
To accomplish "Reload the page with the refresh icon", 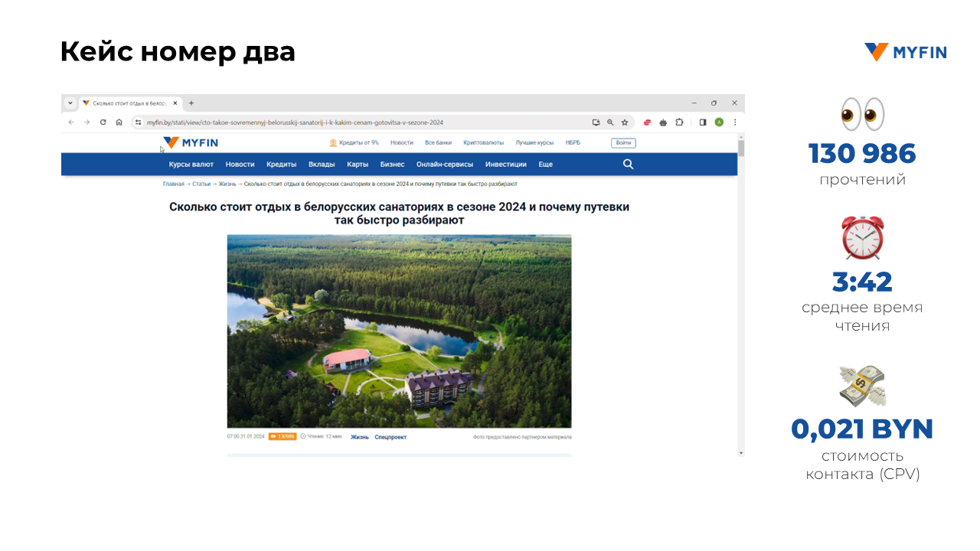I will (x=103, y=122).
